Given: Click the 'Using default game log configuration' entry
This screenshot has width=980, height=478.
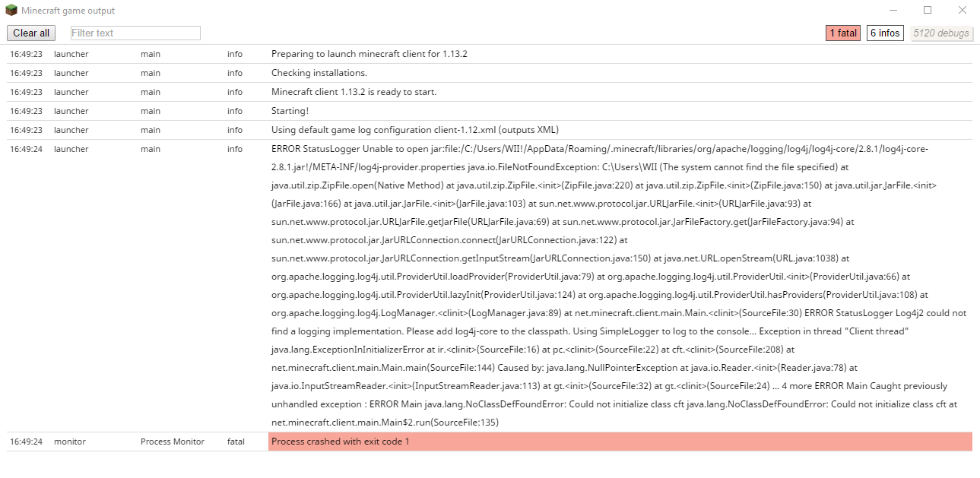Looking at the screenshot, I should [x=414, y=130].
